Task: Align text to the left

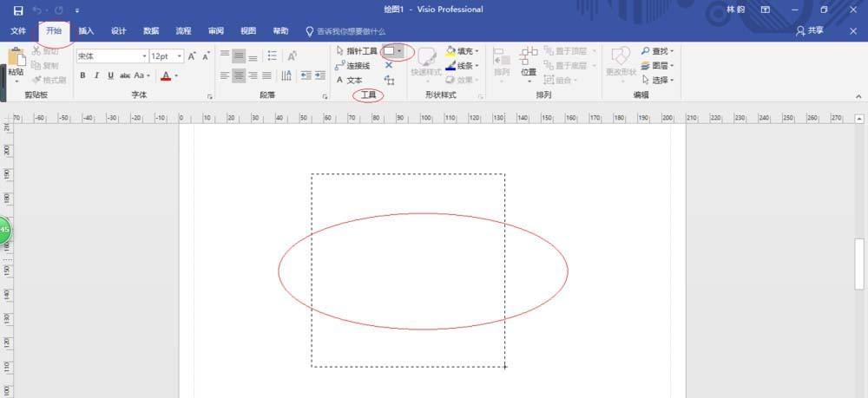Action: (x=225, y=75)
